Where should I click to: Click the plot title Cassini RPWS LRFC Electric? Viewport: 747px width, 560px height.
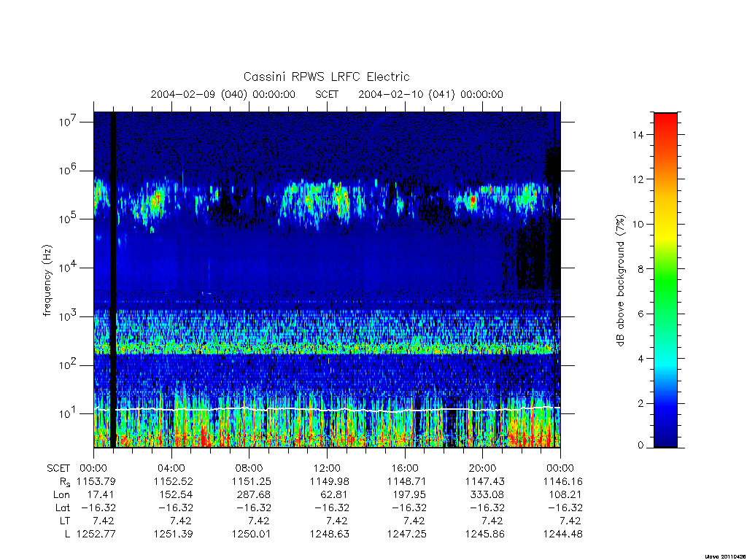[326, 77]
